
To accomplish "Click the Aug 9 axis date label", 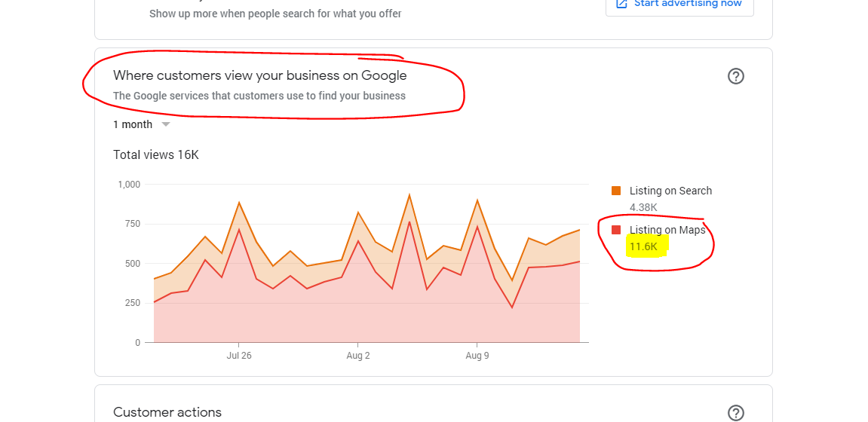I will pos(477,356).
